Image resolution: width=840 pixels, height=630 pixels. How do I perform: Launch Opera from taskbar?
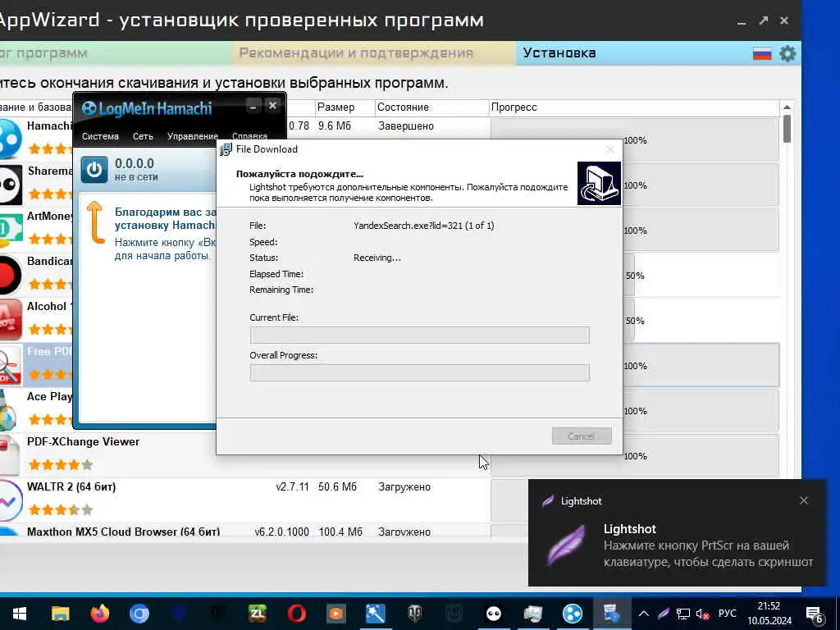point(297,614)
